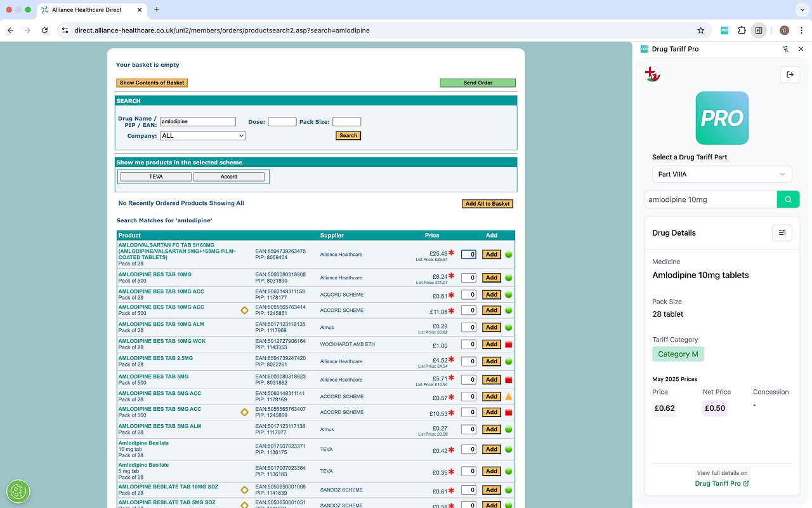The height and width of the screenshot is (508, 812).
Task: Open AMLODIPINE BES TAB 2.5MG product
Action: pos(155,358)
